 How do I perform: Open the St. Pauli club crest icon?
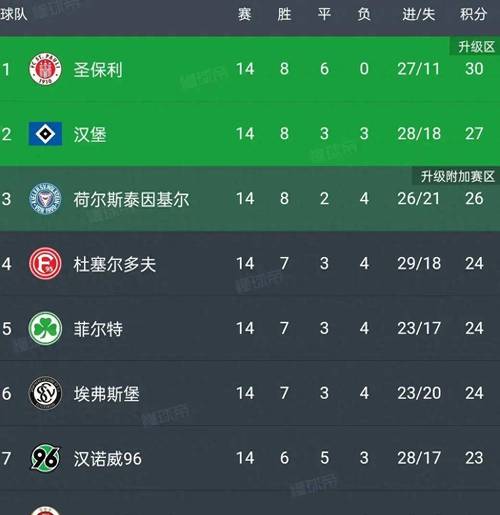pyautogui.click(x=45, y=69)
